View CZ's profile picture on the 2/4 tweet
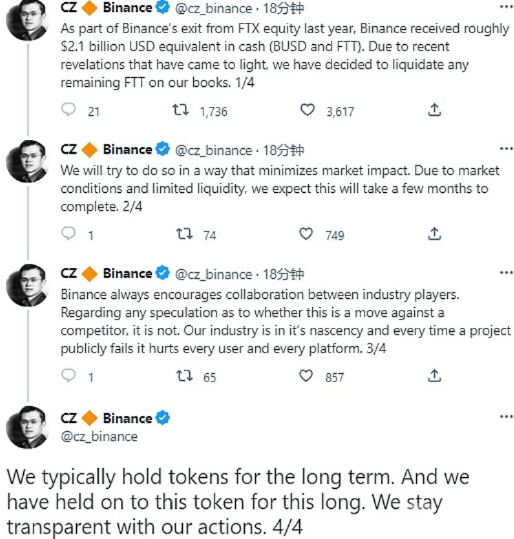Image resolution: width=514 pixels, height=539 pixels. tap(28, 161)
